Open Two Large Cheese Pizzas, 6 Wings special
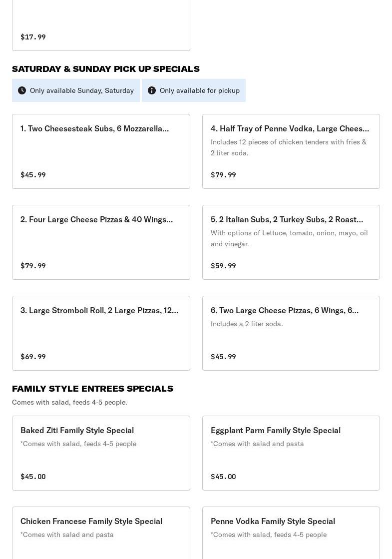Image resolution: width=392 pixels, height=559 pixels. [x=291, y=333]
